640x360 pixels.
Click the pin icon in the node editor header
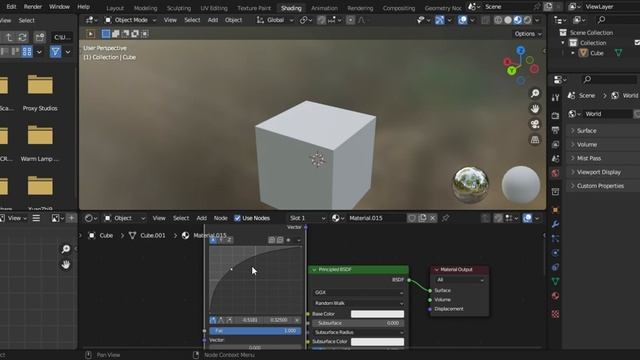[x=445, y=218]
